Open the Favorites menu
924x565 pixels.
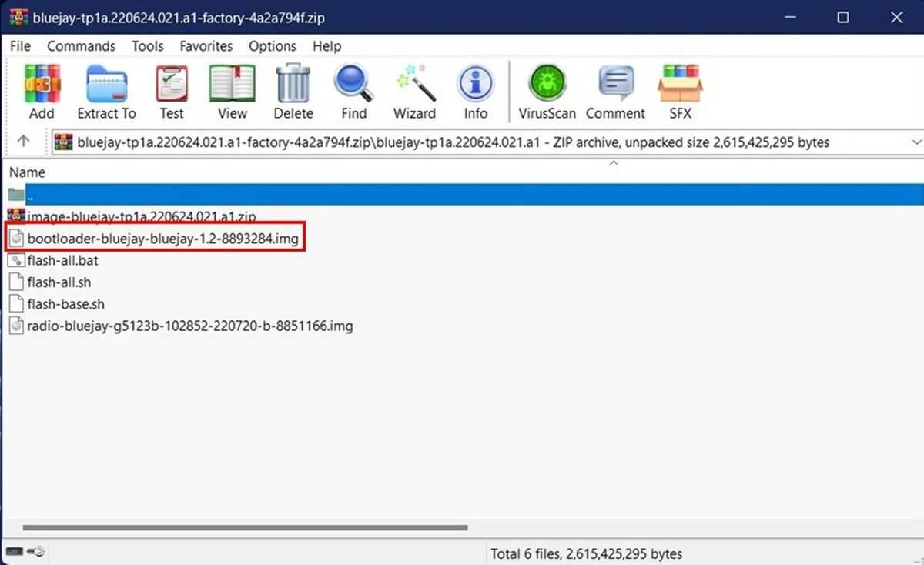[206, 46]
